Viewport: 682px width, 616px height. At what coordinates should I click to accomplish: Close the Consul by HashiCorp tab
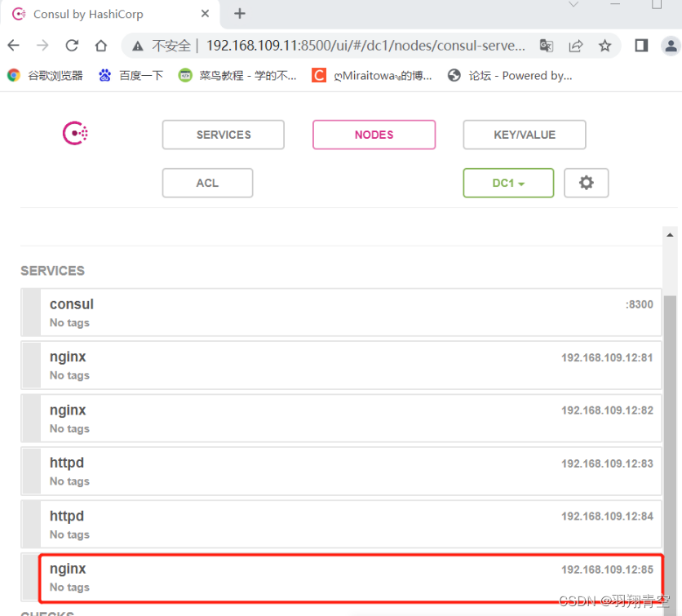pos(205,14)
